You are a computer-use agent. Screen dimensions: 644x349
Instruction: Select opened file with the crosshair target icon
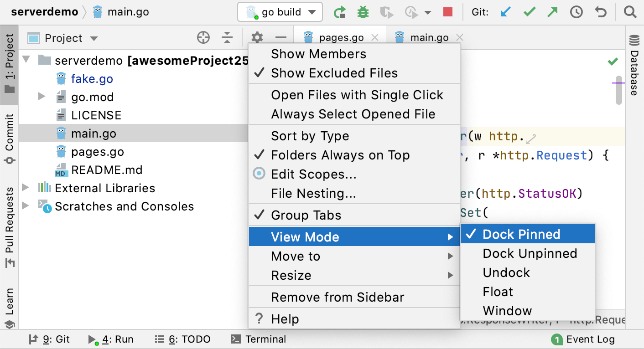click(203, 37)
